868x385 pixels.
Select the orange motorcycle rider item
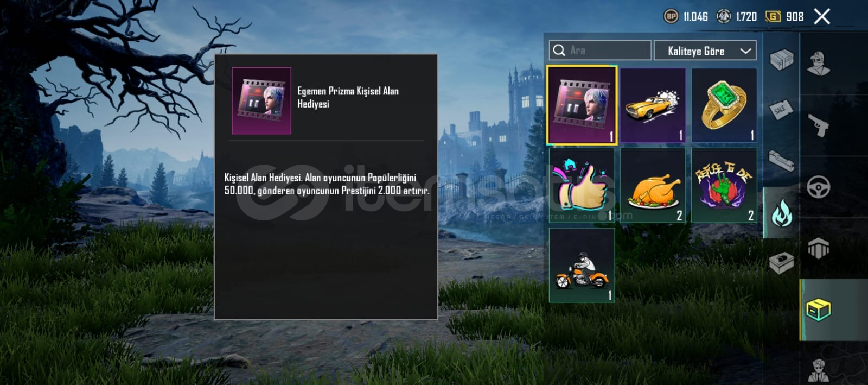point(582,265)
